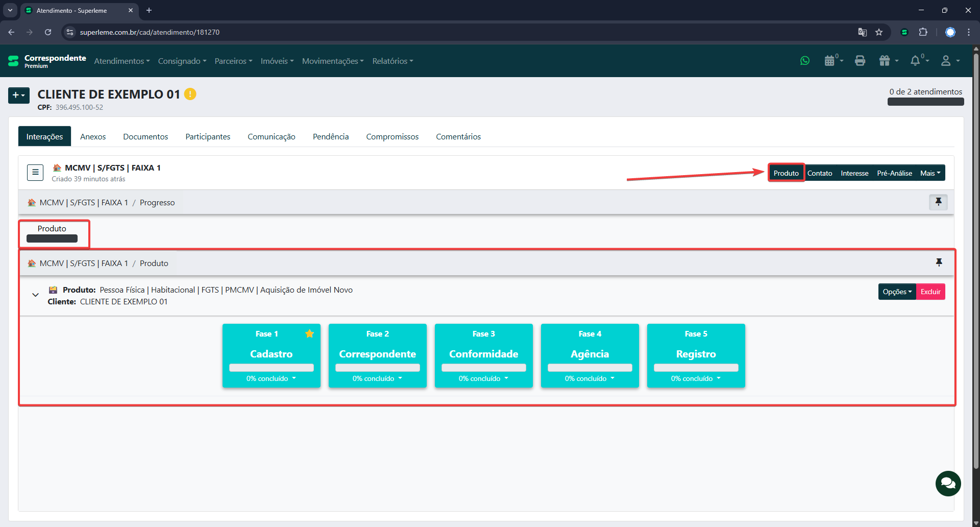Click the yellow warning icon beside client name

(190, 94)
